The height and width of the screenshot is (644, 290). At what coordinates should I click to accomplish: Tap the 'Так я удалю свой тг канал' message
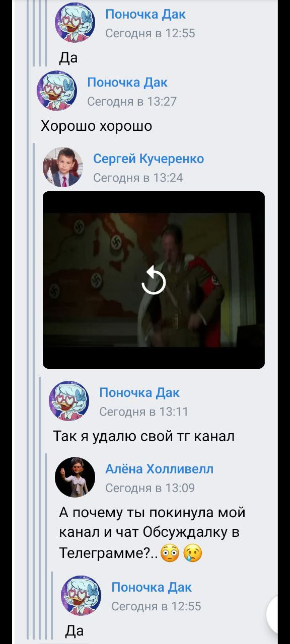[x=144, y=436]
